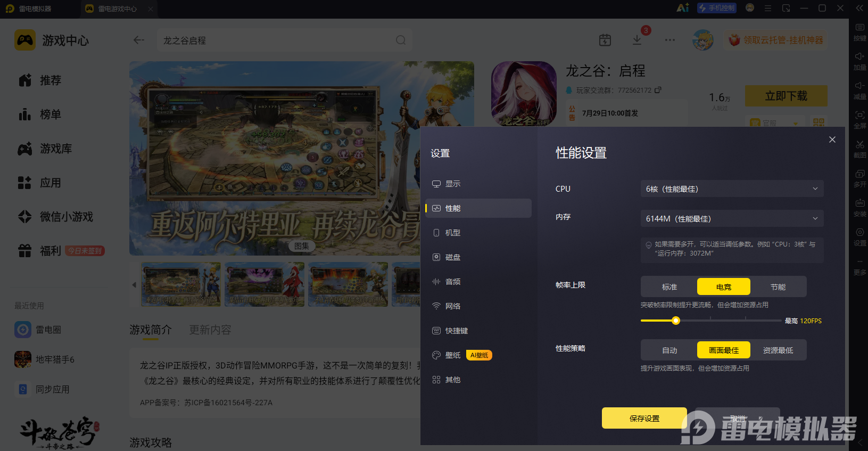Close the settings dialog
Screen dimensions: 868x451
point(832,140)
